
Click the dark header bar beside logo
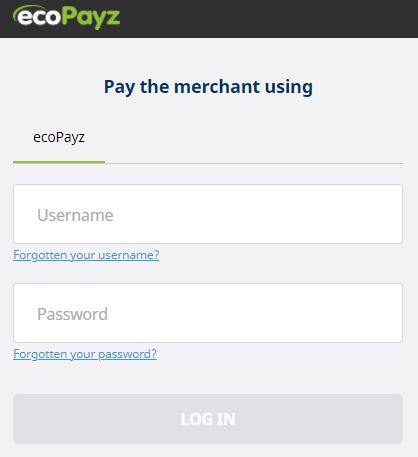(267, 19)
